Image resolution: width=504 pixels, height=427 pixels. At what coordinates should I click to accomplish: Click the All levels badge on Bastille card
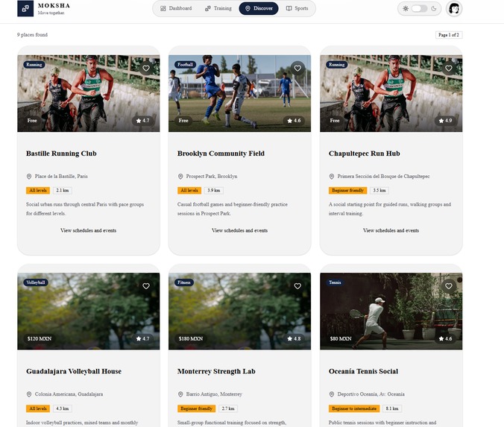pos(38,191)
